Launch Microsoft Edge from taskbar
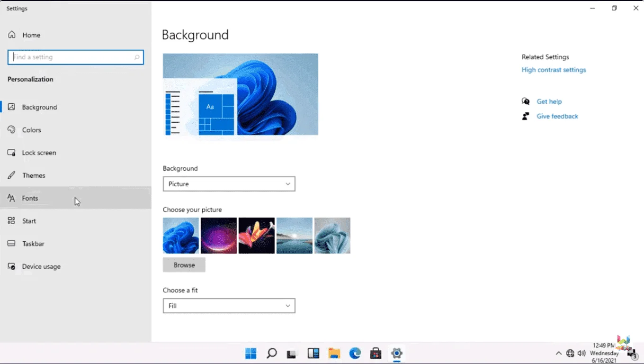 (355, 353)
